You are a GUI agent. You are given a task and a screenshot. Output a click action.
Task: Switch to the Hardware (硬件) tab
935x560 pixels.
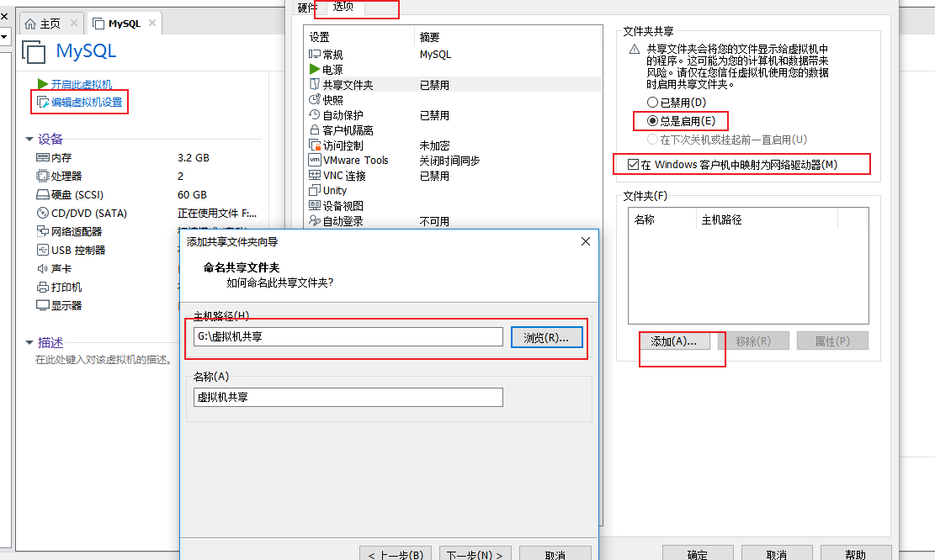pos(308,8)
